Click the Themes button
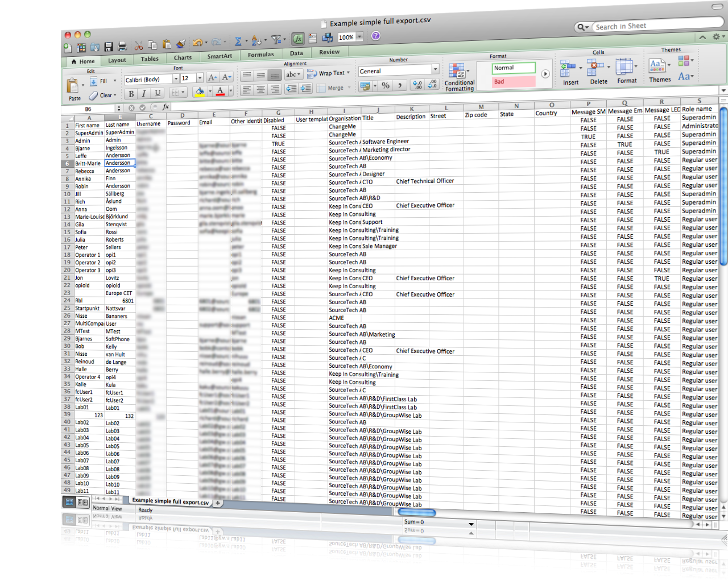The image size is (728, 581). point(660,70)
